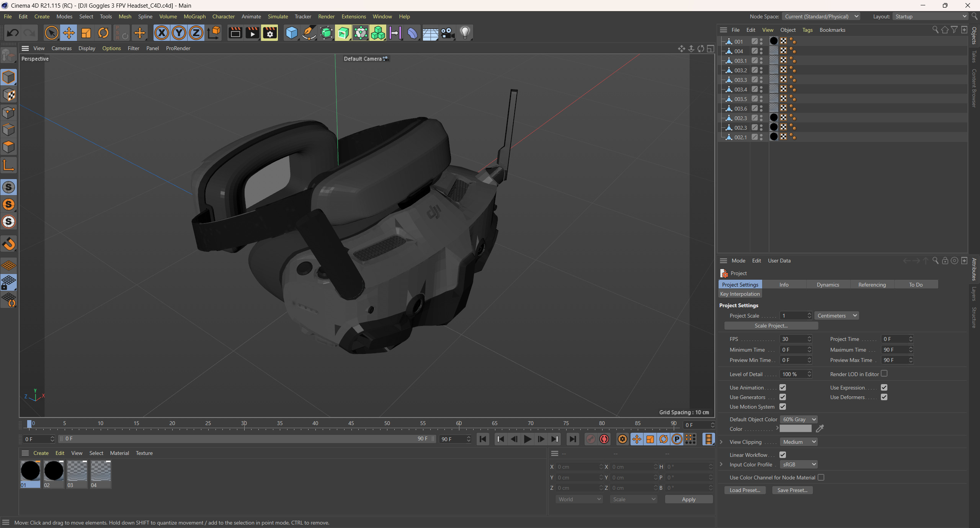Viewport: 980px width, 528px height.
Task: Expand the View Clipping section
Action: coord(721,442)
